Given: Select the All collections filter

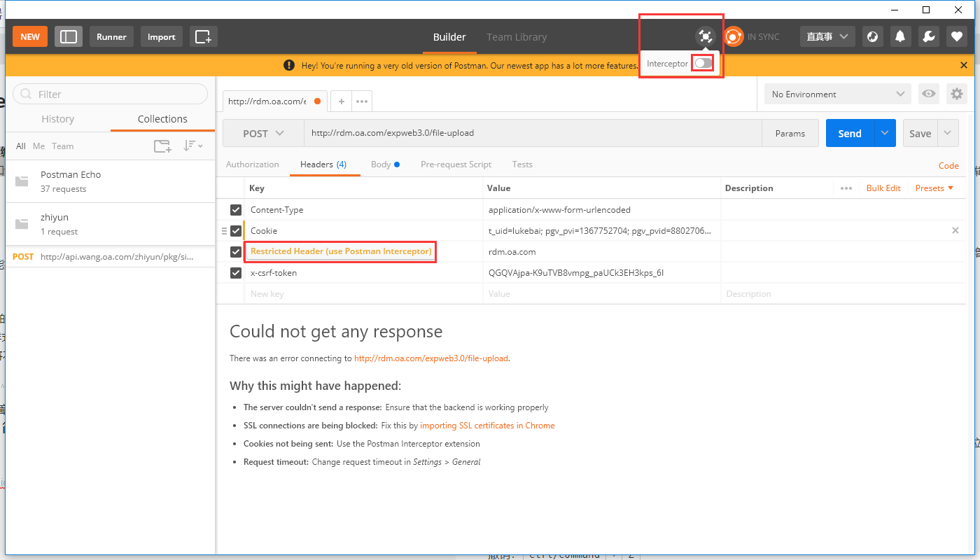Looking at the screenshot, I should click(21, 146).
